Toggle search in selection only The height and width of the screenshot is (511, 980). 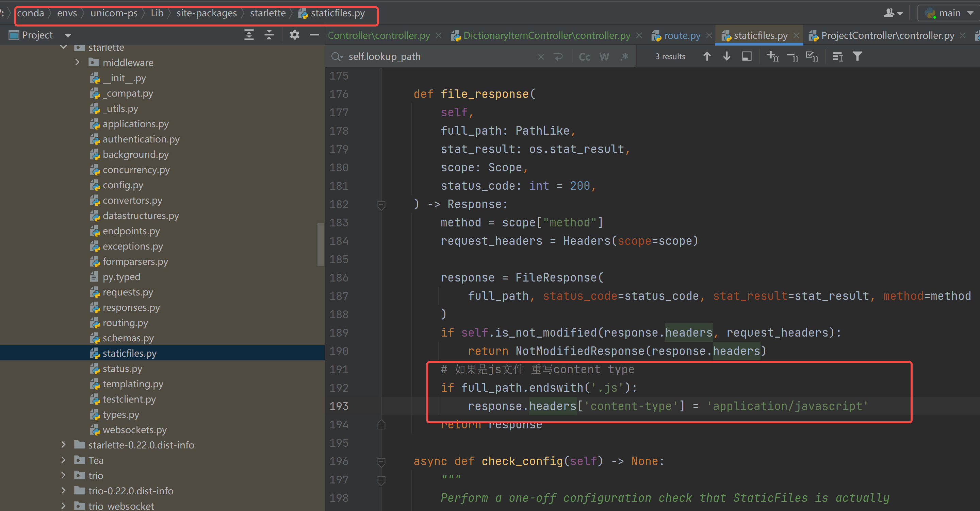pyautogui.click(x=747, y=56)
